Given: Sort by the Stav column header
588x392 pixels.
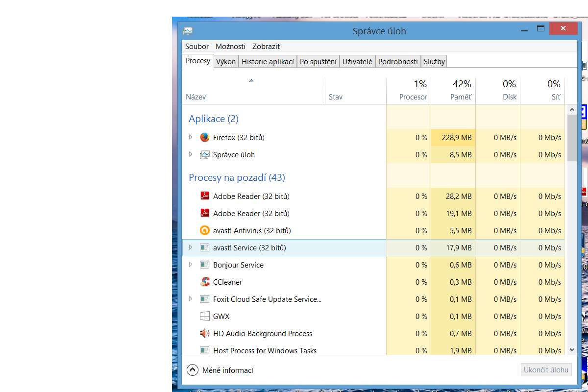Looking at the screenshot, I should pyautogui.click(x=356, y=91).
